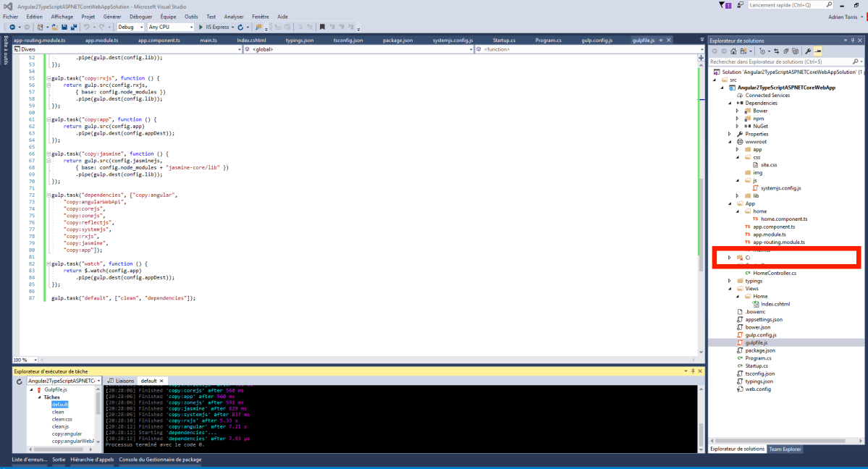
Task: Open the Générer menu
Action: [x=111, y=17]
